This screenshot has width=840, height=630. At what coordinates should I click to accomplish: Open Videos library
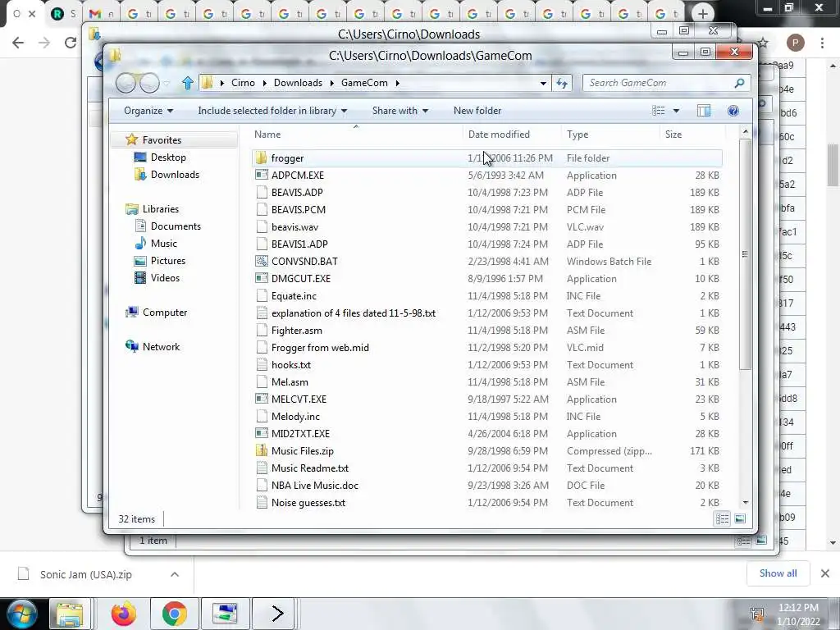[165, 277]
